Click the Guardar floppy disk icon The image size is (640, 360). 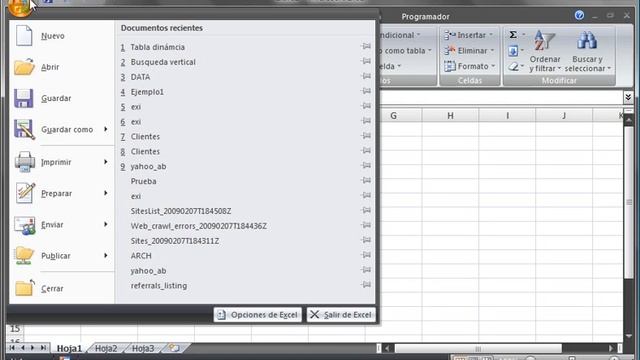click(x=24, y=98)
